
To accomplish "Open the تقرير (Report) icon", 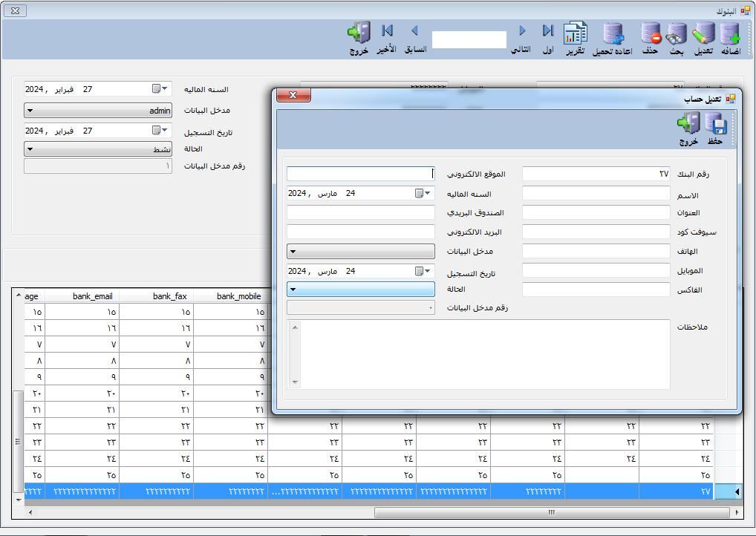I will point(576,35).
